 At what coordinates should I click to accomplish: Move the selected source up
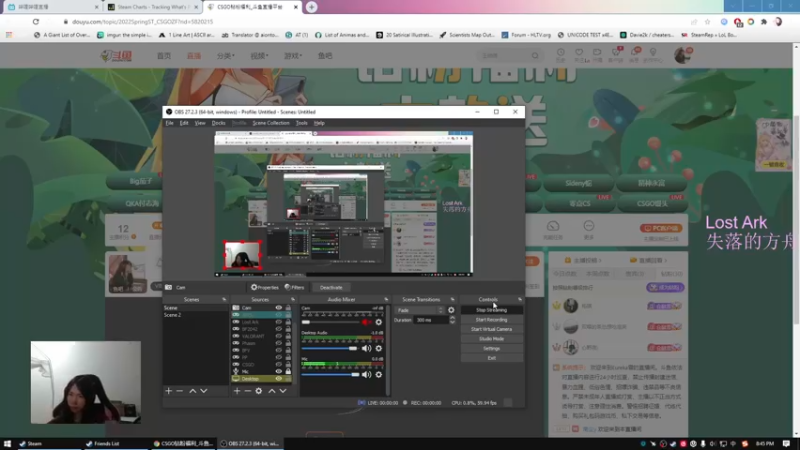[271, 391]
